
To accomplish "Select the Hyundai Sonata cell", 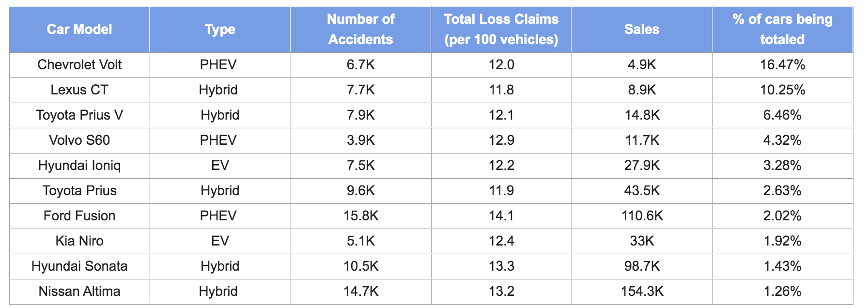I will pyautogui.click(x=79, y=266).
